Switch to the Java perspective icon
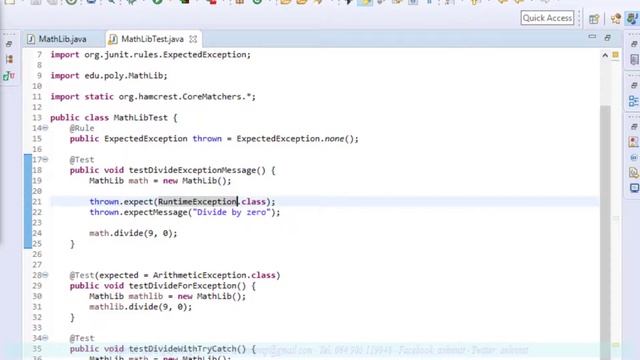 tap(633, 18)
